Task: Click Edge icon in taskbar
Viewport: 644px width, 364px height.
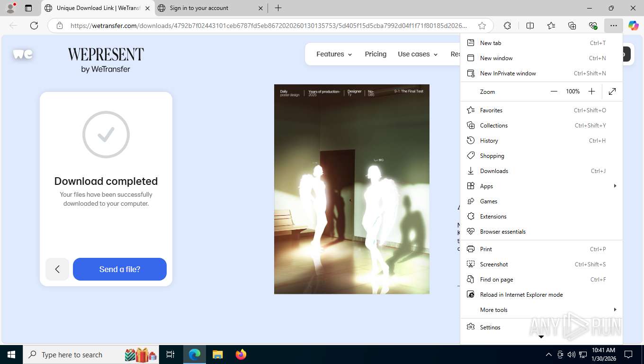Action: [x=195, y=355]
